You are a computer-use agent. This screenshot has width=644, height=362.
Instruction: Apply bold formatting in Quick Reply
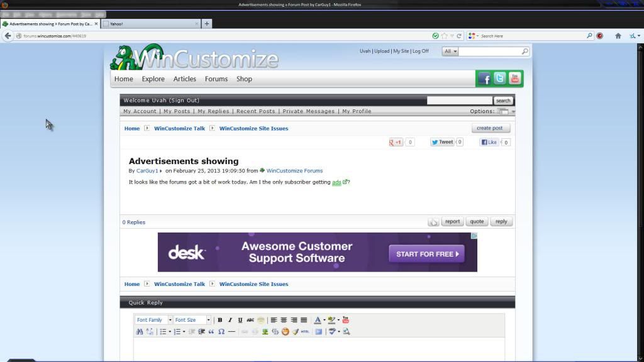(x=219, y=320)
